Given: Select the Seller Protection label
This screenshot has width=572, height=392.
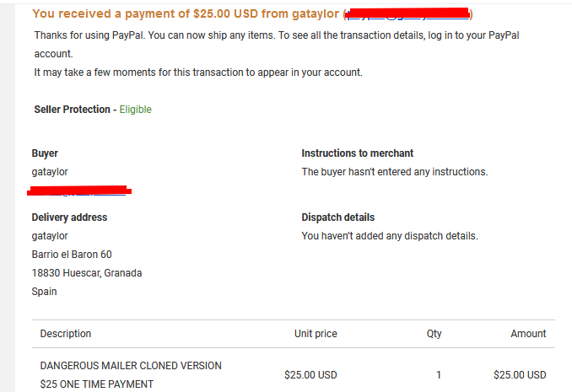Looking at the screenshot, I should [x=72, y=110].
